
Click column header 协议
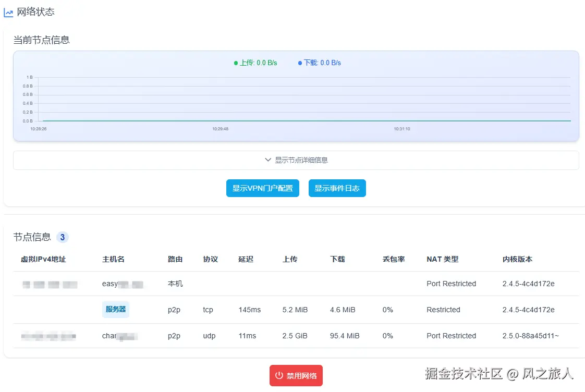pos(211,259)
